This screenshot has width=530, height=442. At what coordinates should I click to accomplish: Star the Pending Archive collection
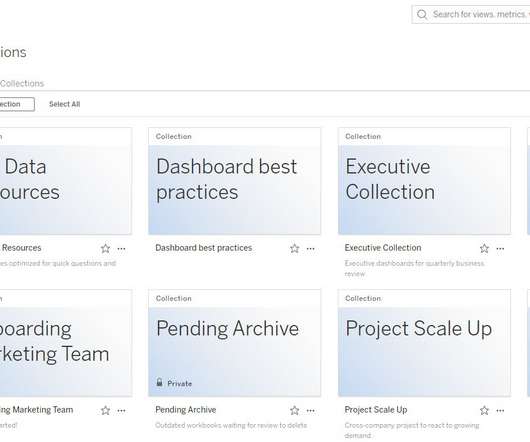coord(294,411)
